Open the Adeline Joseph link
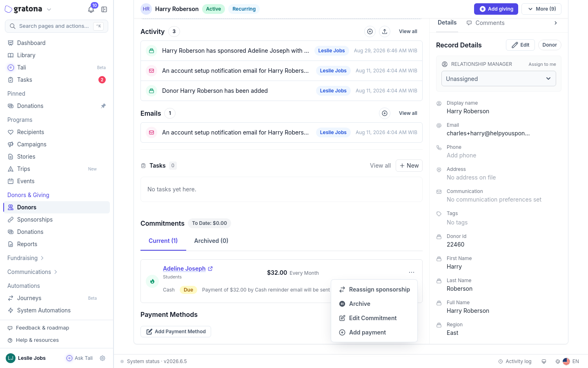 (184, 269)
